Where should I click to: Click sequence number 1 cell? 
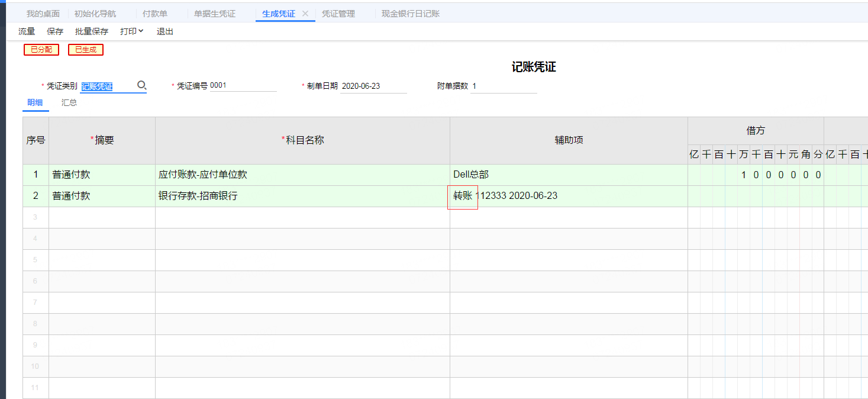coord(36,175)
